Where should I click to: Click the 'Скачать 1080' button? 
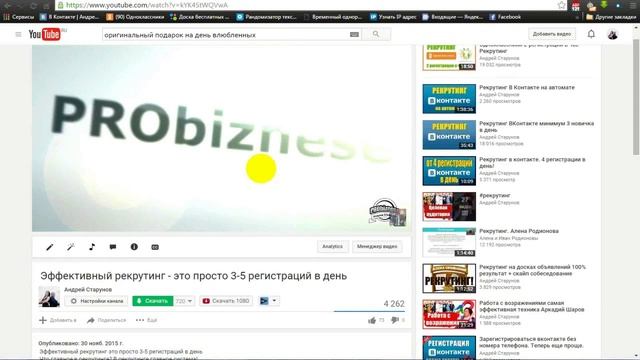tap(226, 301)
